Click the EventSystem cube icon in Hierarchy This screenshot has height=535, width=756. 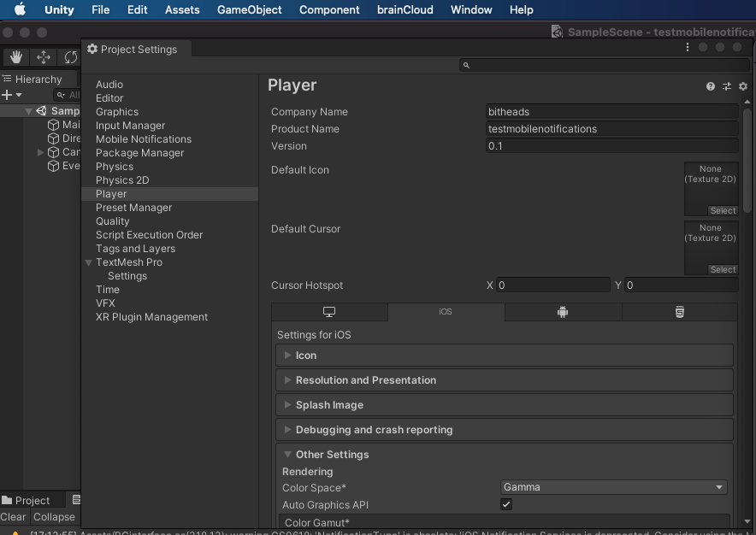click(53, 166)
